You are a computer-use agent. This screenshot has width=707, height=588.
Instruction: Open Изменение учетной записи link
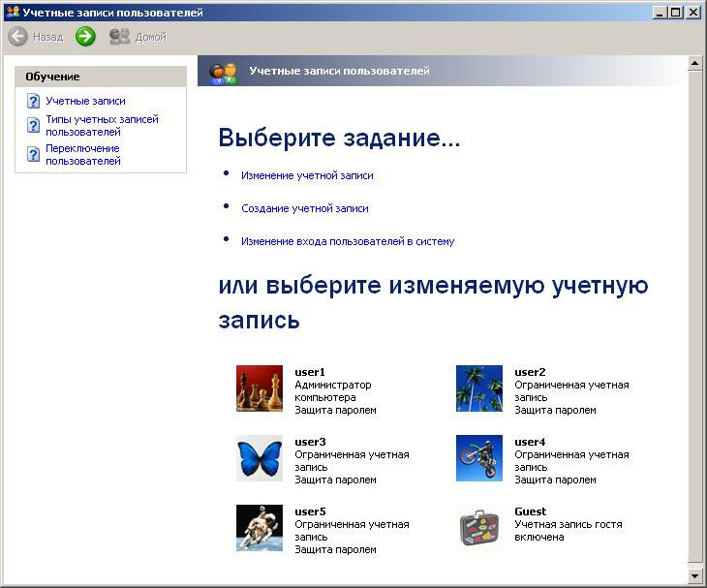point(307,175)
